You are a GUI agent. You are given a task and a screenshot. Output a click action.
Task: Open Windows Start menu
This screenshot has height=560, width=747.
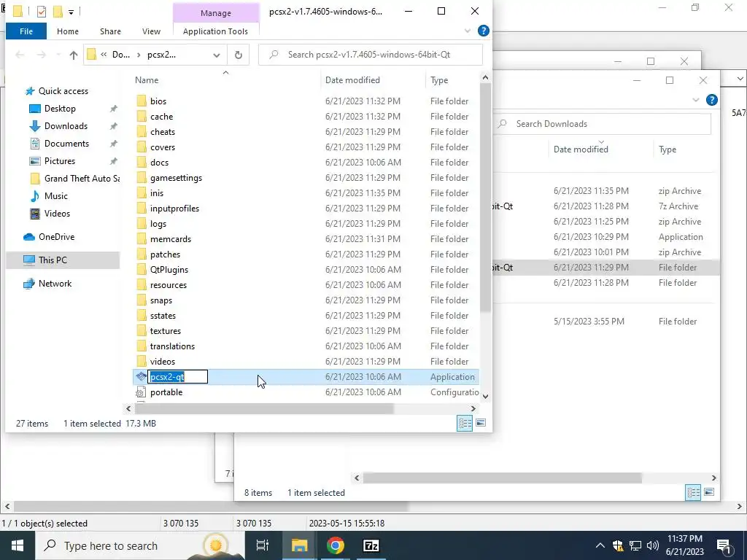18,545
